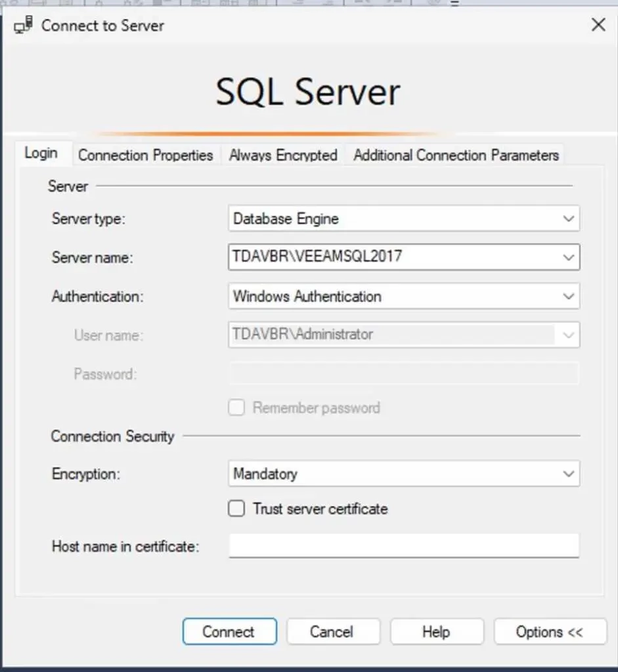The image size is (618, 672).
Task: Click the Cancel button
Action: 333,631
